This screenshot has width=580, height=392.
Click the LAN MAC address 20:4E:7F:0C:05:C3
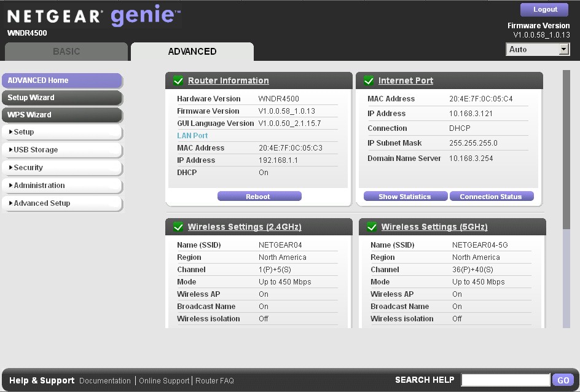click(x=291, y=148)
